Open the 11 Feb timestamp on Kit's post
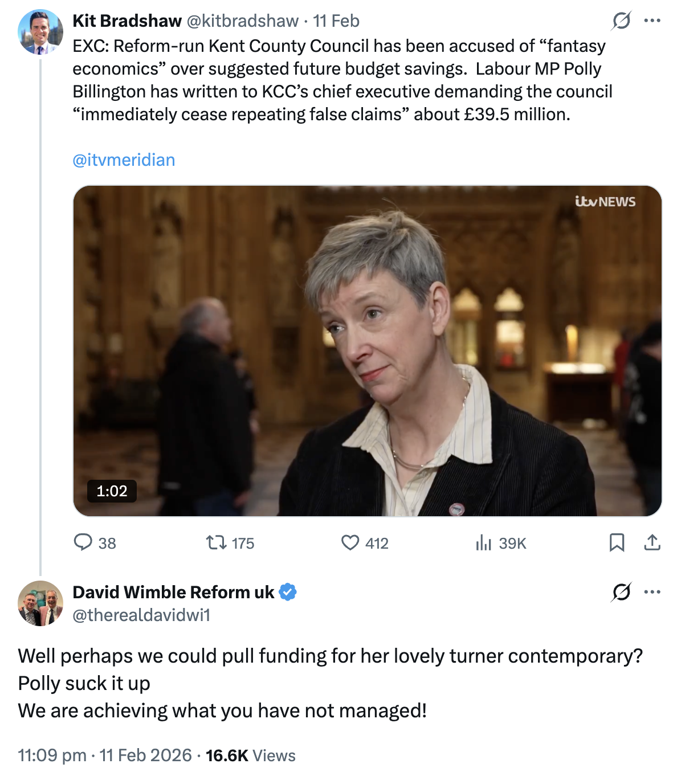This screenshot has width=677, height=784. click(x=336, y=21)
